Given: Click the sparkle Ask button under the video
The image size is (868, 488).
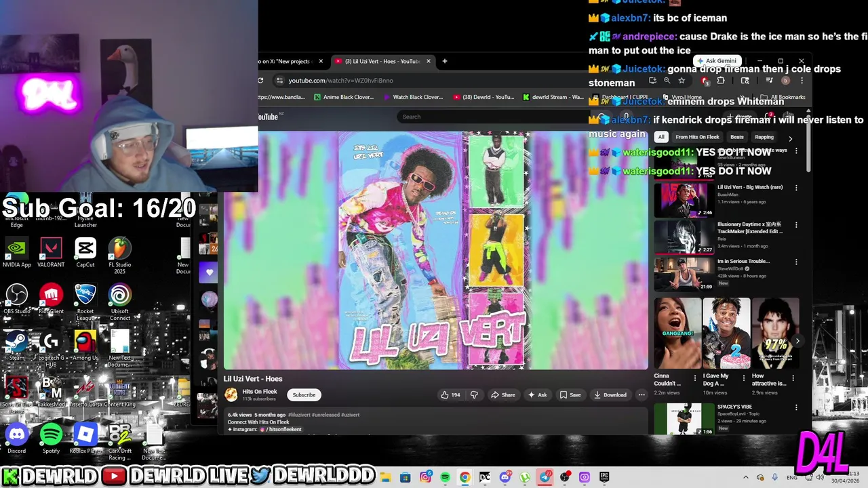Looking at the screenshot, I should pyautogui.click(x=537, y=395).
